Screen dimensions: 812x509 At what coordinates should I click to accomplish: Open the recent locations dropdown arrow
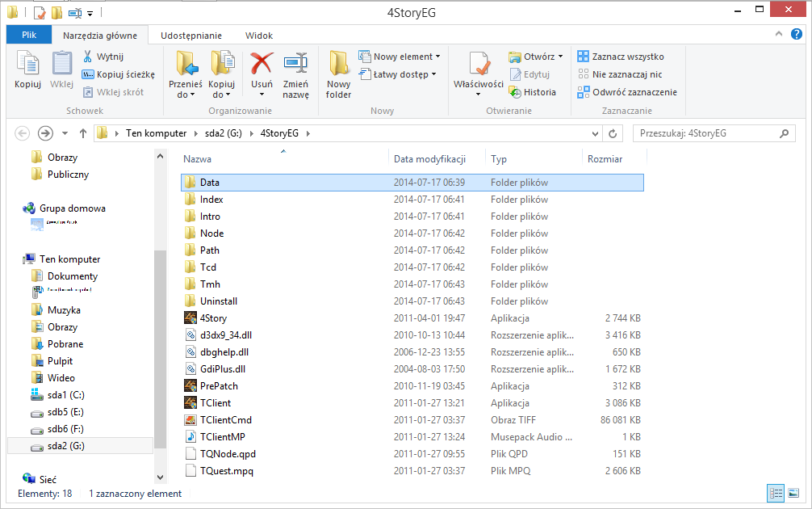coord(65,133)
